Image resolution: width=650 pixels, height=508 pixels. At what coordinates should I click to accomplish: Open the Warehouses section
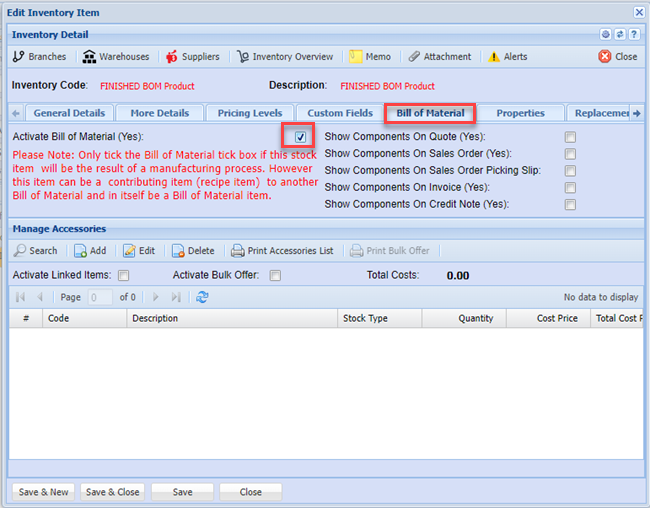(116, 57)
